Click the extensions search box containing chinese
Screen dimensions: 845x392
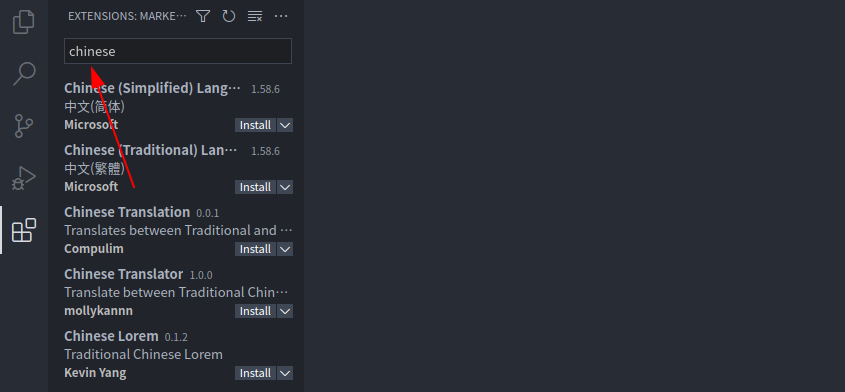click(x=178, y=51)
